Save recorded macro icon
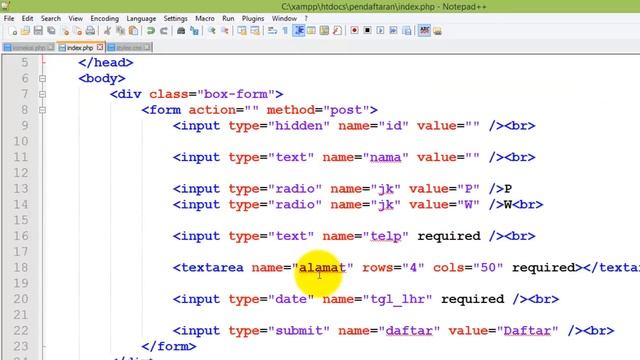The image size is (640, 360). (x=407, y=31)
